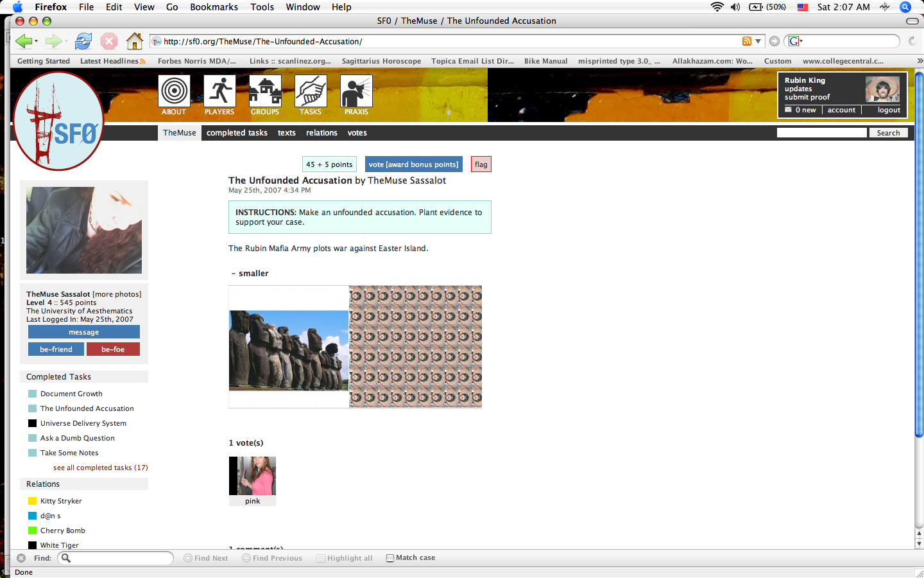Switch to the completed tasks tab
This screenshot has width=924, height=578.
[237, 133]
